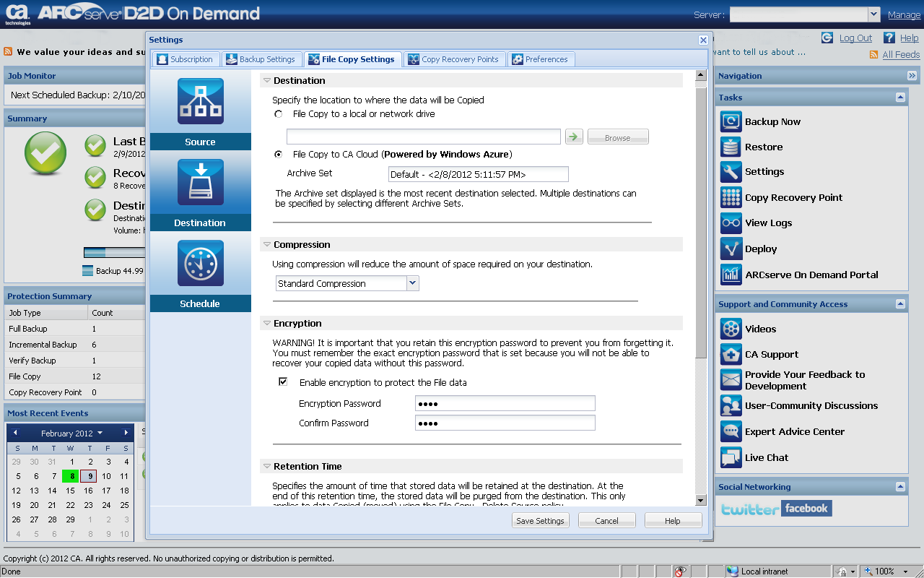Screen dimensions: 924x578
Task: Switch to the Backup Settings tab
Action: (261, 59)
